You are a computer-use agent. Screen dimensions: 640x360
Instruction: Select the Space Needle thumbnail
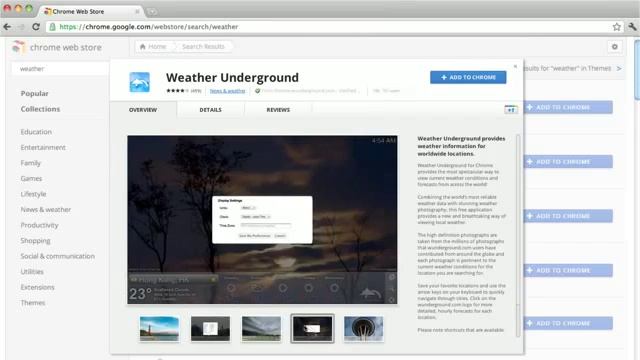click(363, 329)
